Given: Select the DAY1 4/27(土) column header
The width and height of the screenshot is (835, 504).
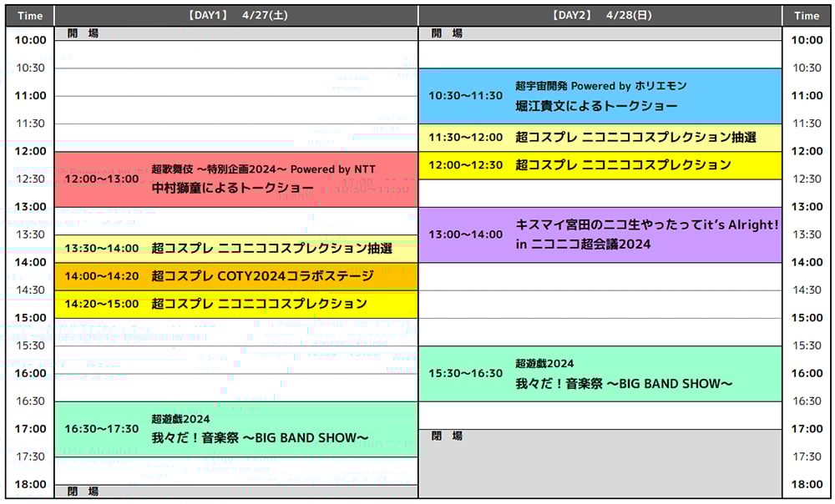Looking at the screenshot, I should [236, 15].
